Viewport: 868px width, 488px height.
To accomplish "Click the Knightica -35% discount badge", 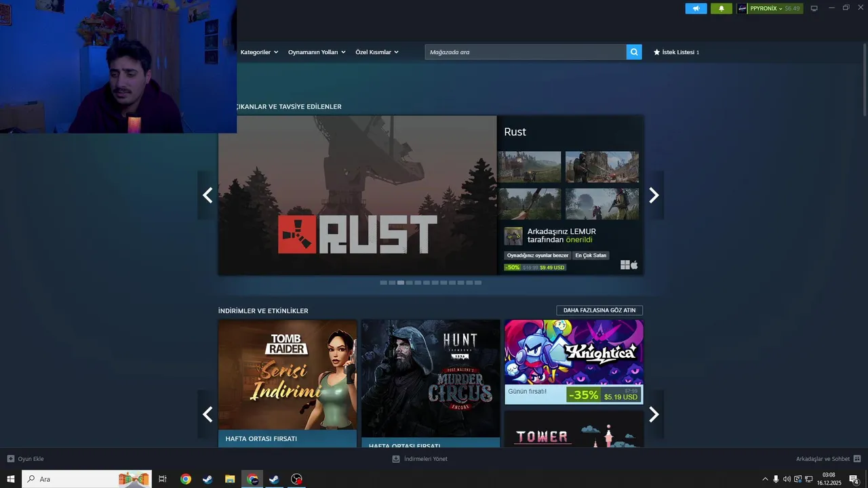I will tap(584, 394).
